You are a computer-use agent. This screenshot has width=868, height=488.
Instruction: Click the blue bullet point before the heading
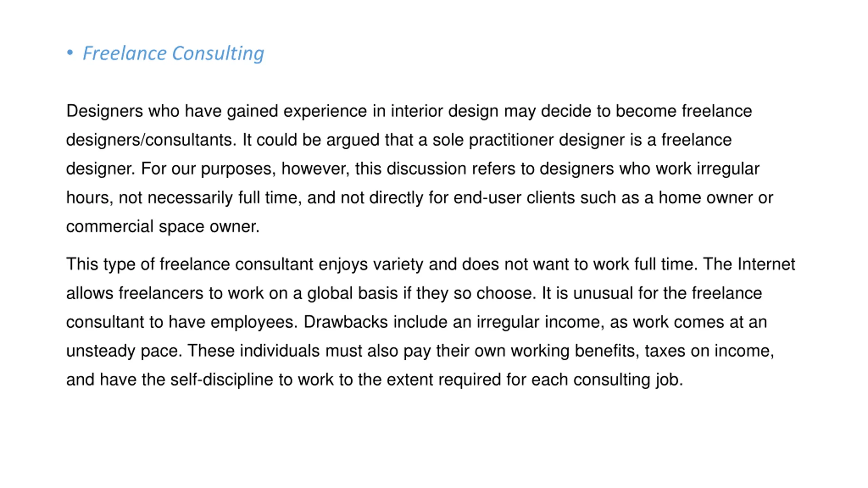(x=70, y=53)
